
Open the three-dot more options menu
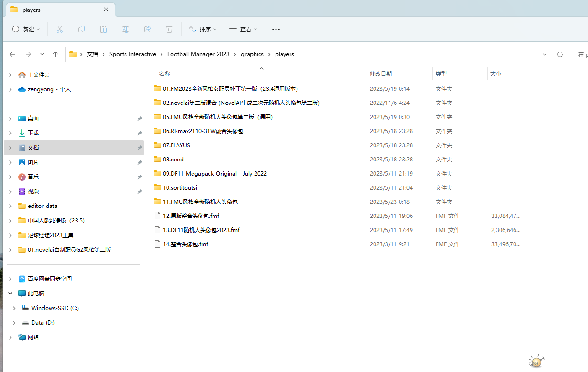[276, 29]
